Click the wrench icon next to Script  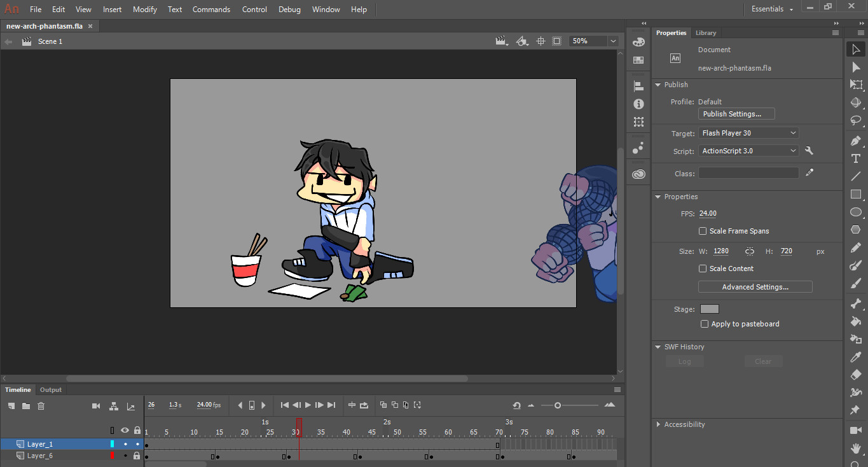pos(809,151)
